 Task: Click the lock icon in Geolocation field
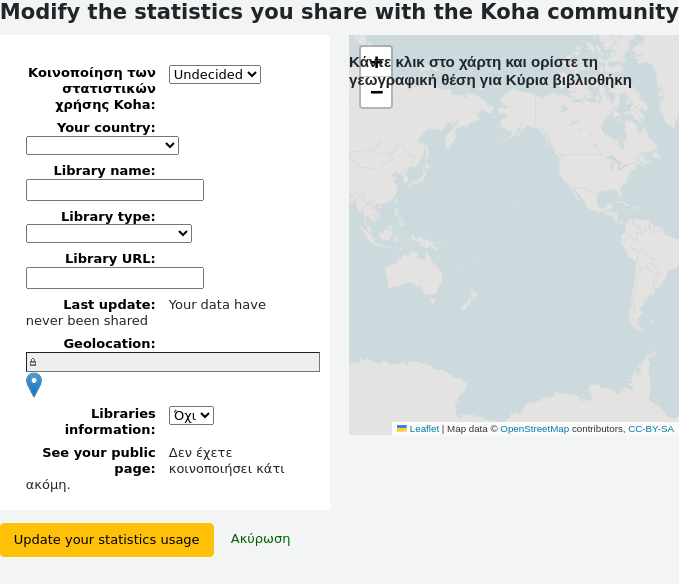[x=33, y=362]
